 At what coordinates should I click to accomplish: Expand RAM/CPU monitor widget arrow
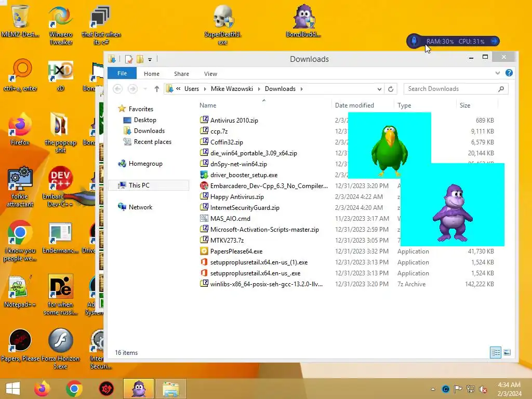495,42
